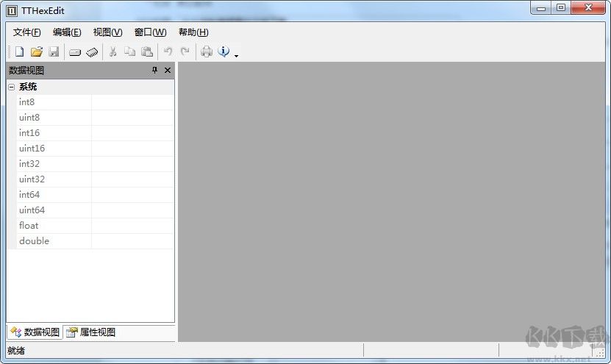Viewport: 611px width, 364px height.
Task: Select the int8 row
Action: (x=96, y=102)
